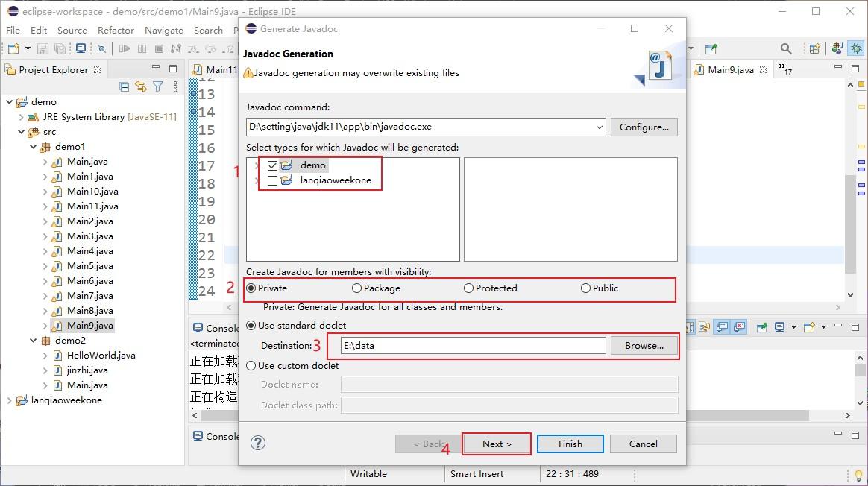Click the Browse... destination button
This screenshot has height=486, width=868.
[644, 345]
